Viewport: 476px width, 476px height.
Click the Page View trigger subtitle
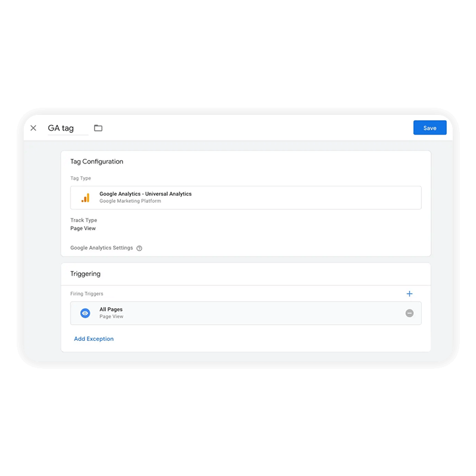111,317
